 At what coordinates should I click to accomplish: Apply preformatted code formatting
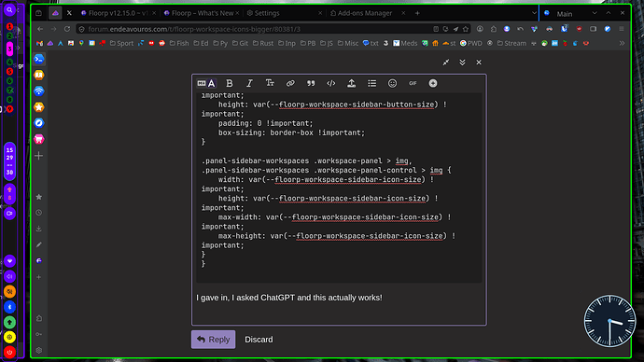pyautogui.click(x=331, y=83)
